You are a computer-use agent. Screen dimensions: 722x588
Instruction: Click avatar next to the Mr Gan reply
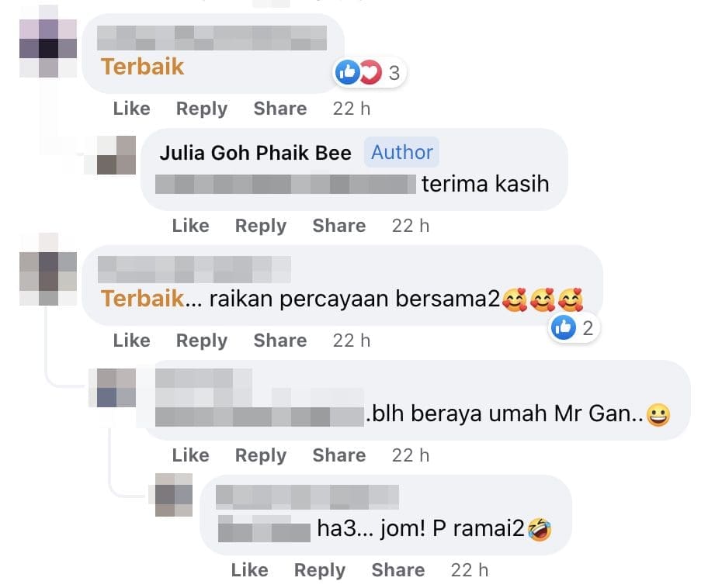pyautogui.click(x=116, y=388)
